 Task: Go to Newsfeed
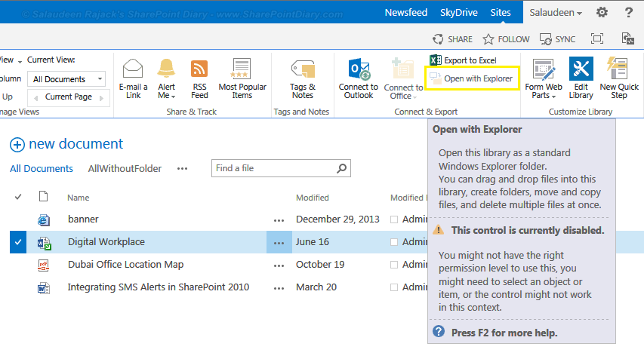pyautogui.click(x=405, y=12)
